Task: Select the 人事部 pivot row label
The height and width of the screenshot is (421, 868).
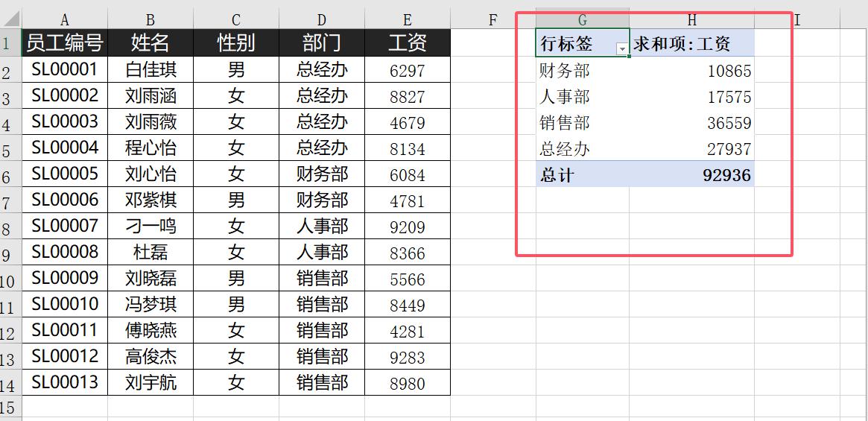Action: (x=583, y=96)
